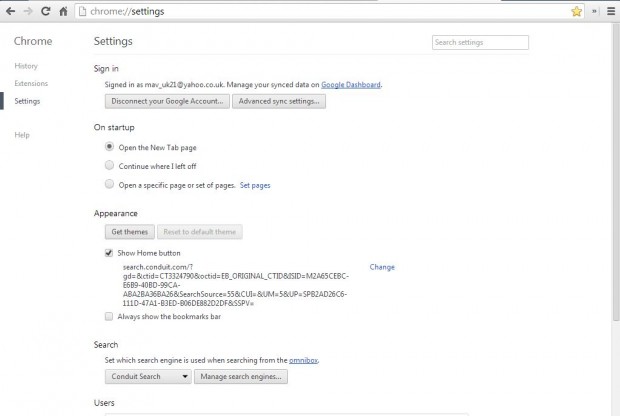Click the 'Sign in' section heading
620x416 pixels.
tap(106, 68)
